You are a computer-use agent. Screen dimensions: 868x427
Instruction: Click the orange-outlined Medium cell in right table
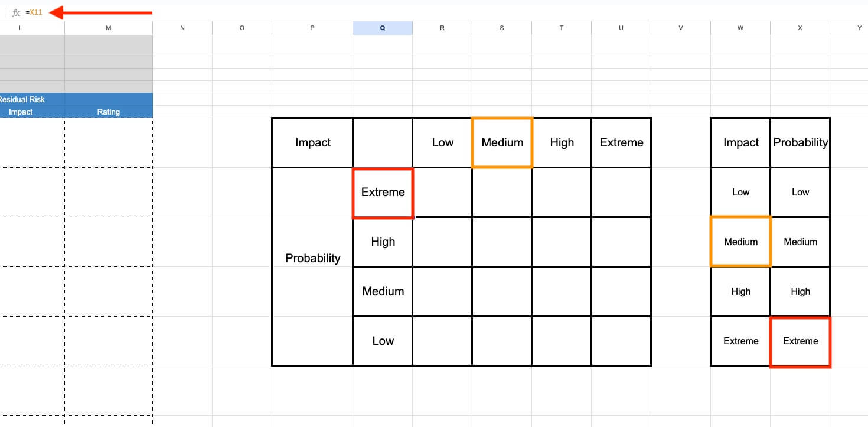(x=740, y=242)
